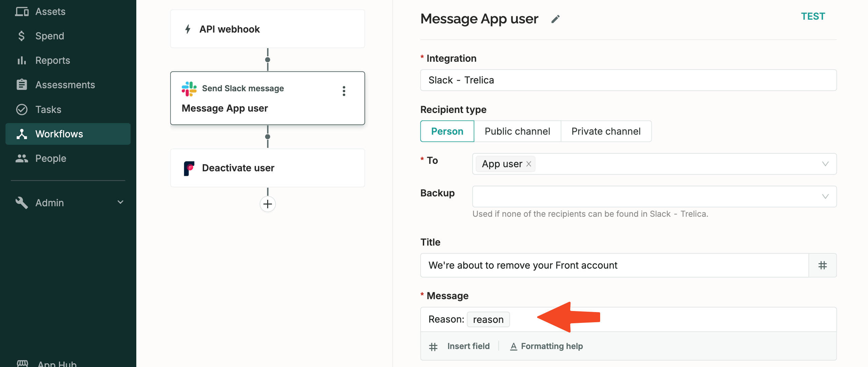The width and height of the screenshot is (868, 367).
Task: Select Person recipient type
Action: tap(447, 131)
